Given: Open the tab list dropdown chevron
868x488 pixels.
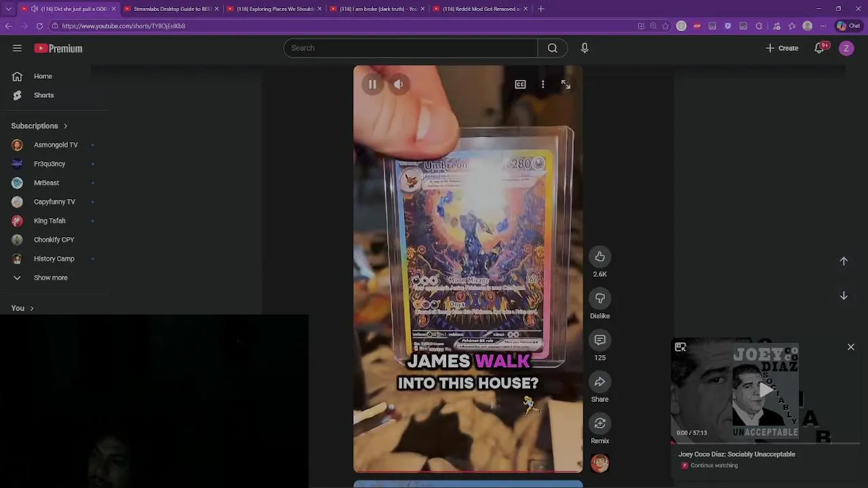Looking at the screenshot, I should click(8, 9).
